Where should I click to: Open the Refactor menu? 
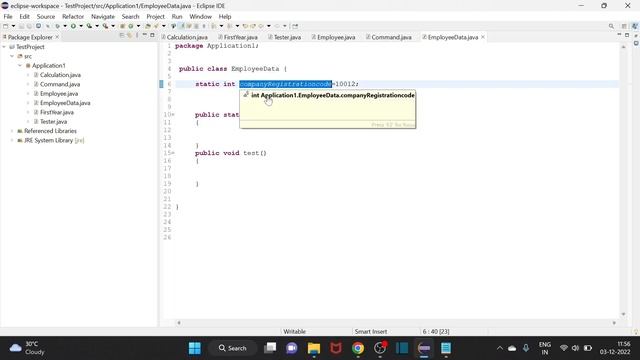pos(73,16)
